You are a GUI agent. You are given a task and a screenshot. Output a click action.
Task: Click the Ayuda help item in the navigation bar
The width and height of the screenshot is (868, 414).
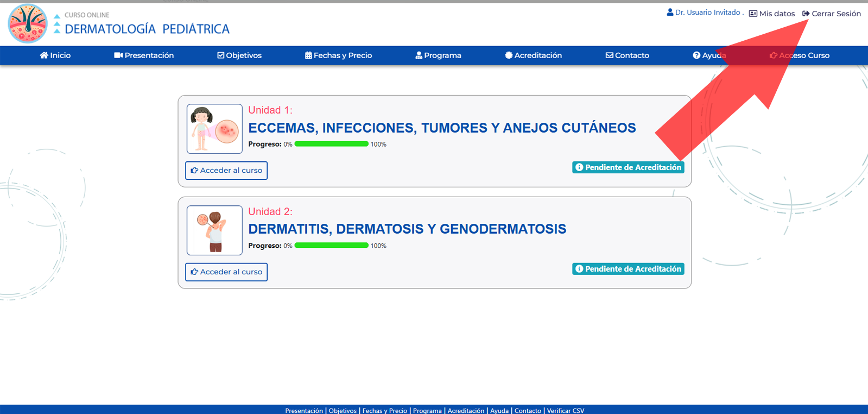tap(709, 55)
